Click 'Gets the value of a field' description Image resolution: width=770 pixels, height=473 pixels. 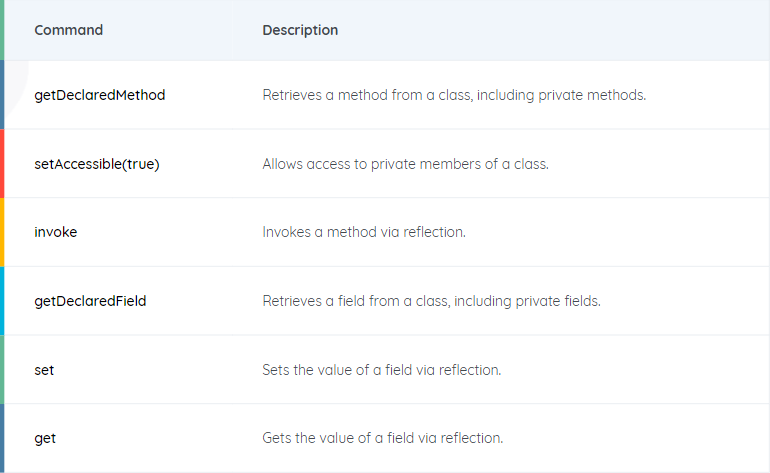click(383, 438)
